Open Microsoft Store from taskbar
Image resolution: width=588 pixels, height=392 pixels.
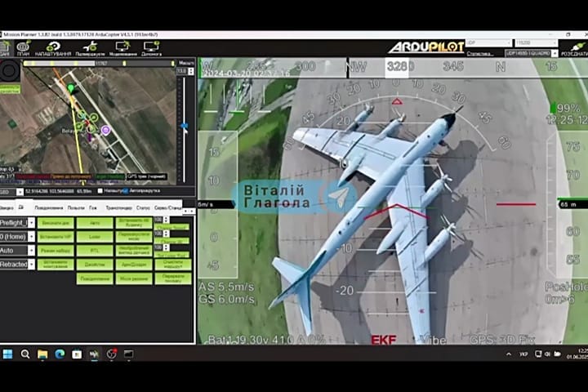(x=77, y=354)
